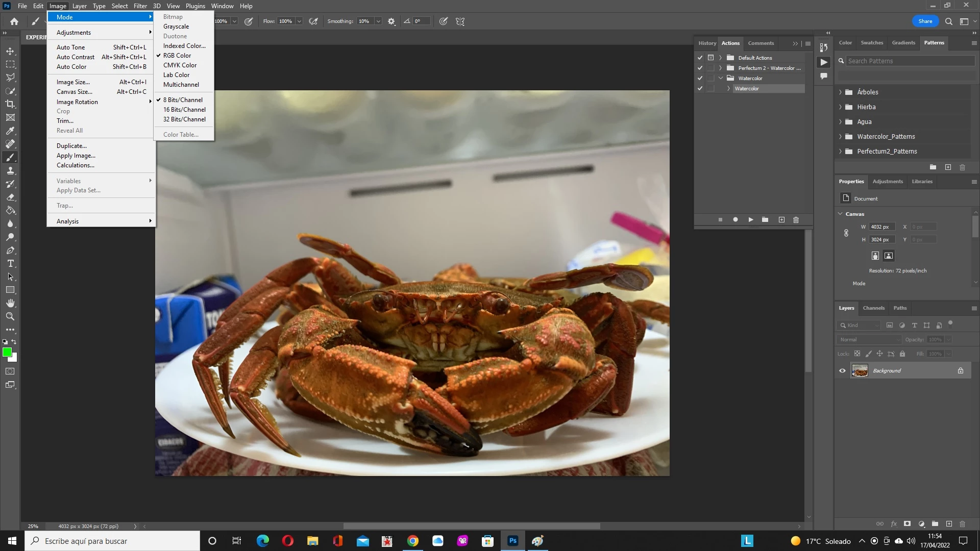The height and width of the screenshot is (551, 980).
Task: Select the Horizontal Type tool
Action: (x=10, y=264)
